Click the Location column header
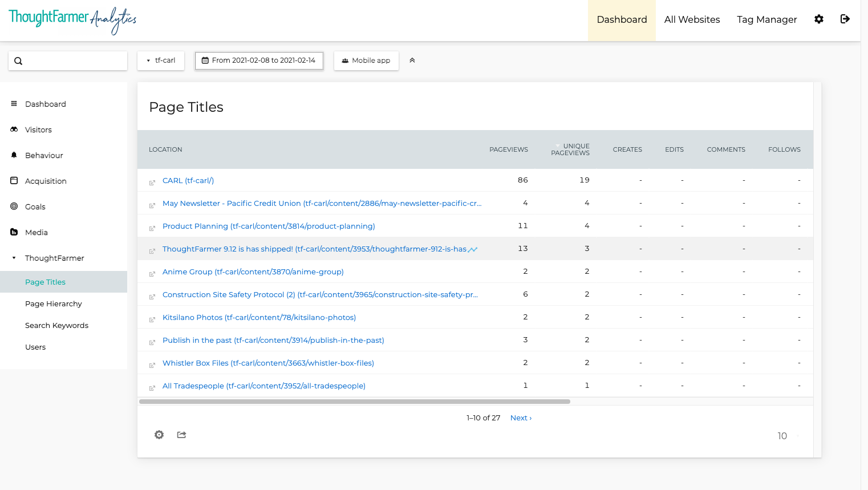The image size is (868, 490). tap(165, 149)
